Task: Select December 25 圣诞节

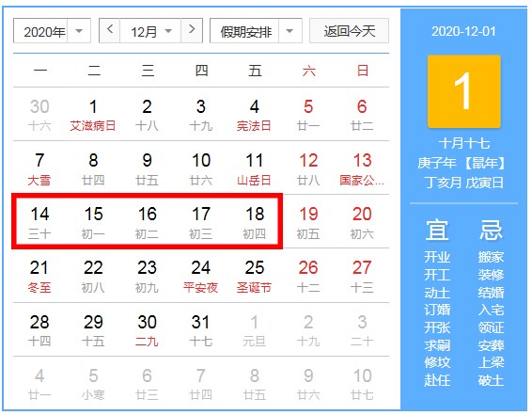Action: tap(255, 276)
